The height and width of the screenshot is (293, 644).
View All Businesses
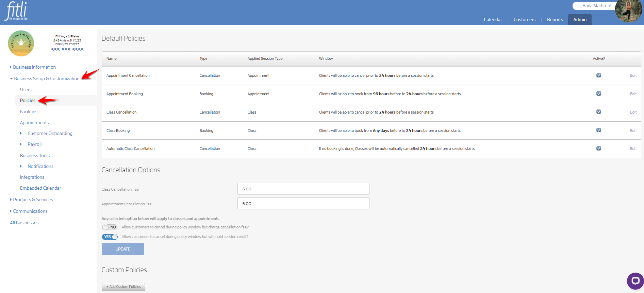coord(24,223)
